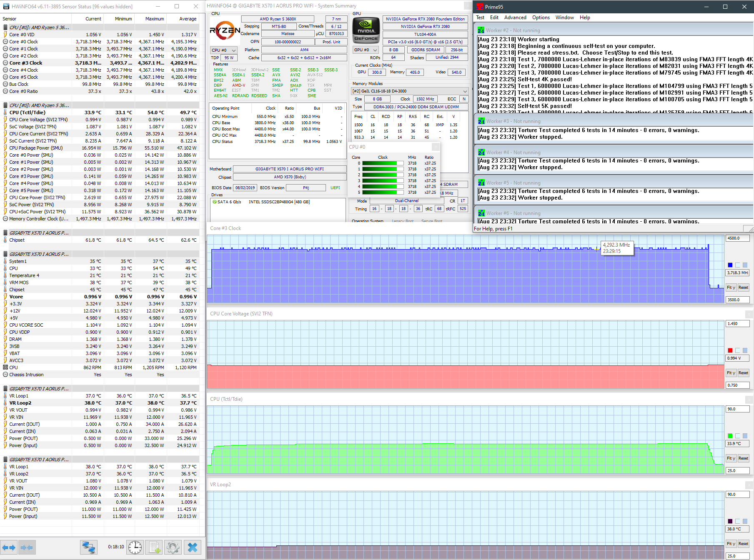Click the Current column header

(87, 19)
